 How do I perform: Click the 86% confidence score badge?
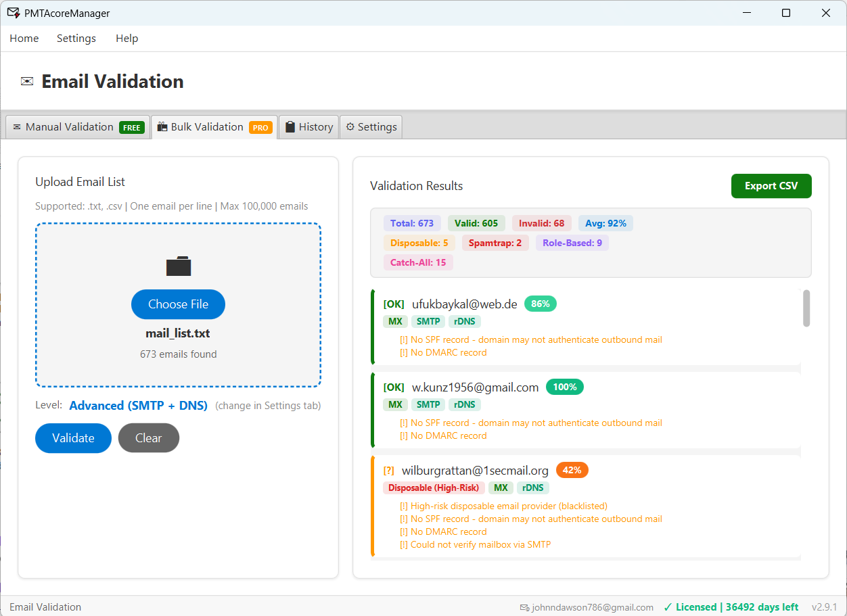click(540, 304)
